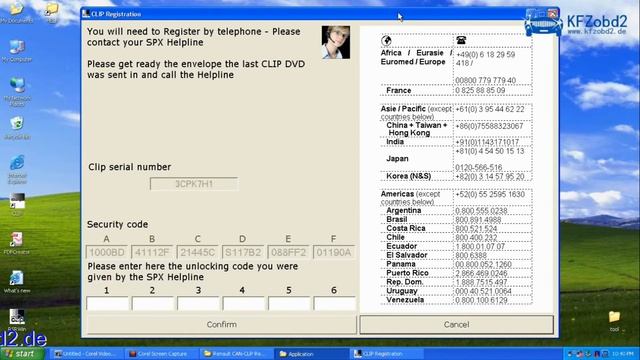Screen dimensions: 640x360
Task: Open the Windows Start menu
Action: [22, 353]
